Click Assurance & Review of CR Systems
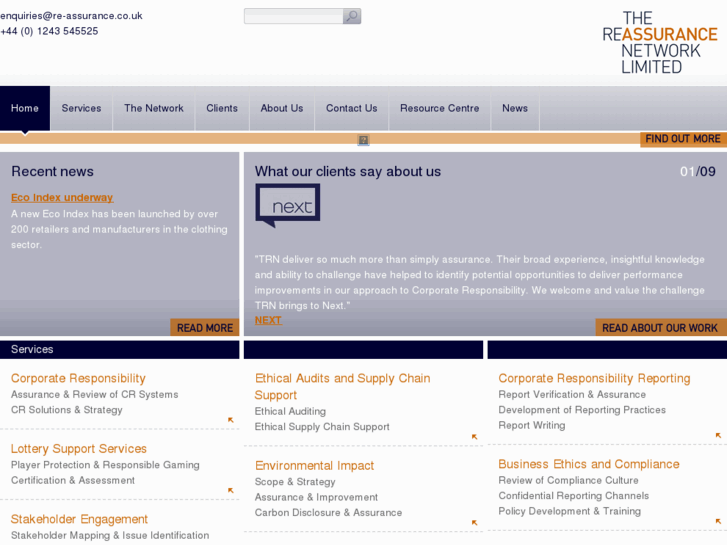This screenshot has width=727, height=545. (95, 395)
